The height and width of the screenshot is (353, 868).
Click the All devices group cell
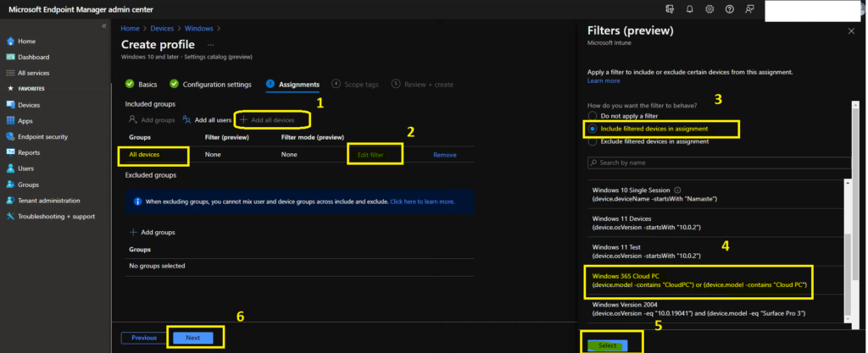(144, 155)
